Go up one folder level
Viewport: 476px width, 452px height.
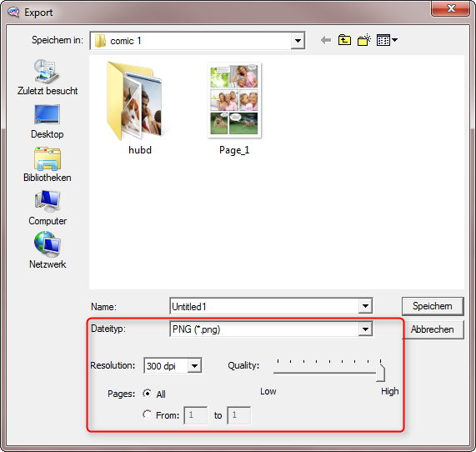pos(344,40)
